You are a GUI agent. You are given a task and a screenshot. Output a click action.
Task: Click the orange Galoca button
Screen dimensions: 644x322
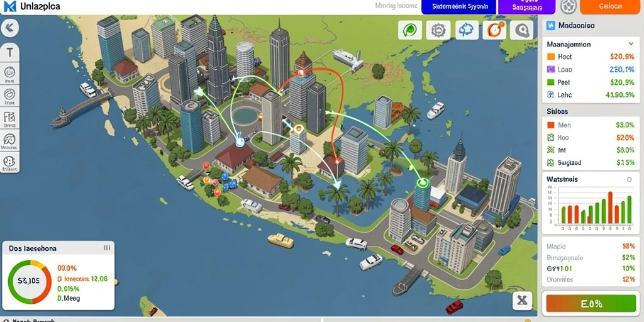click(611, 6)
